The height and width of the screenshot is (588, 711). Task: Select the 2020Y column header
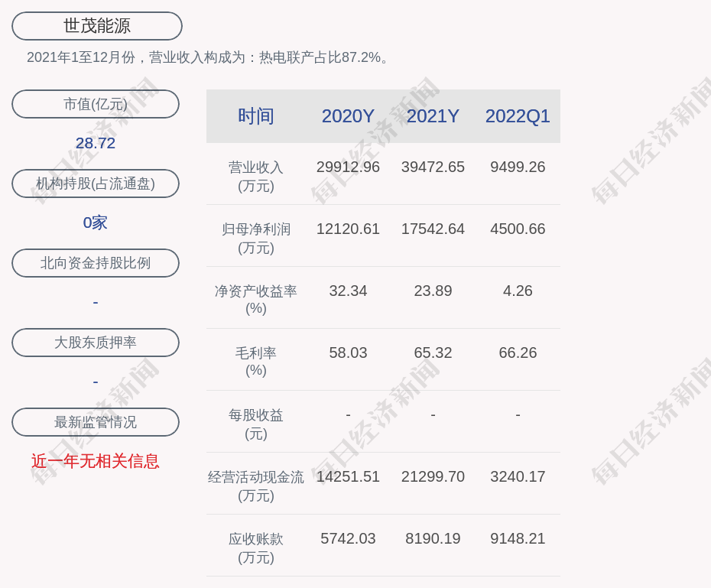(x=348, y=116)
